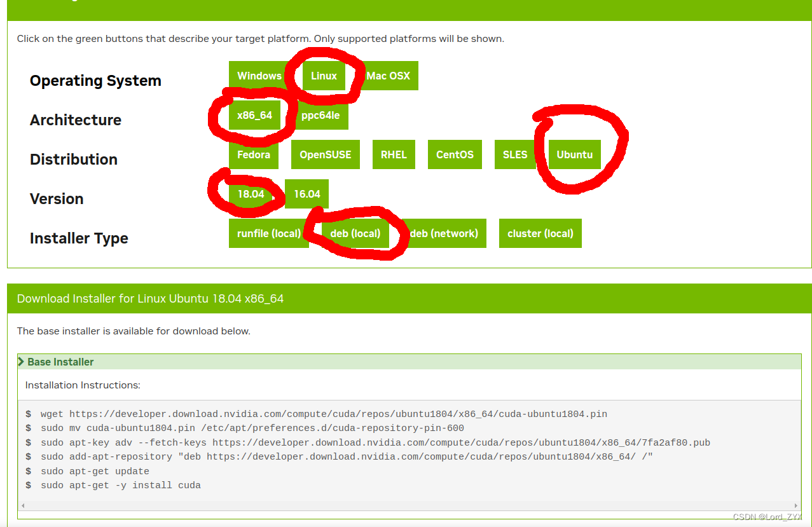Select Ubuntu as the distribution
The width and height of the screenshot is (812, 527).
(575, 154)
